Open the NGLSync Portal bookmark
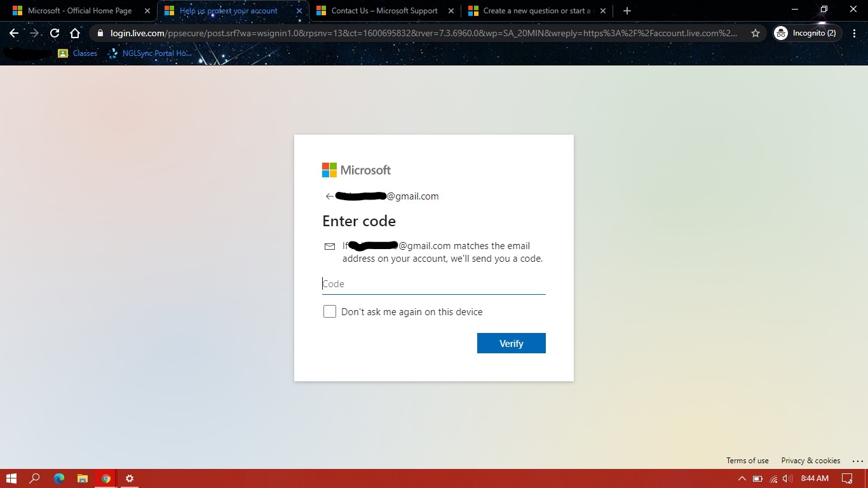The image size is (868, 488). coord(150,53)
